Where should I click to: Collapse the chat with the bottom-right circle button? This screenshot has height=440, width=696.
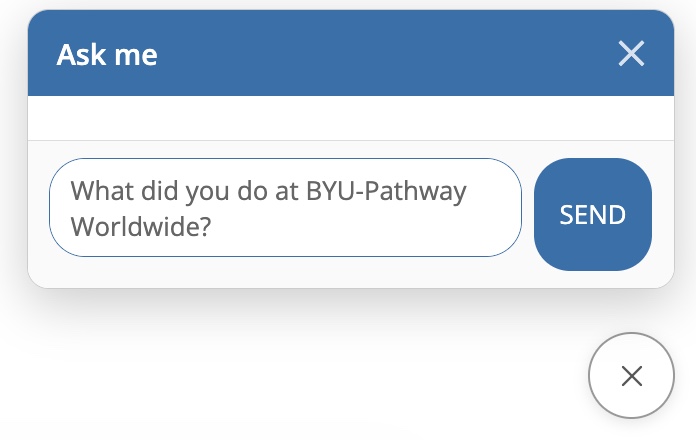coord(631,376)
